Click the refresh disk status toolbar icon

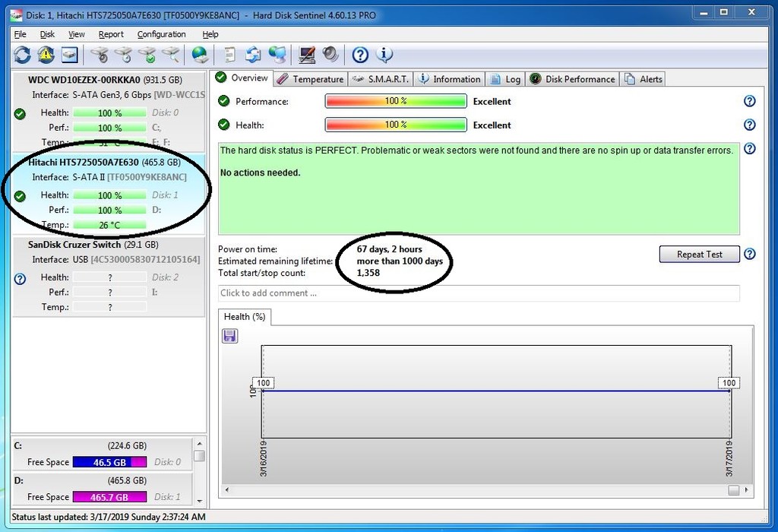pos(22,55)
